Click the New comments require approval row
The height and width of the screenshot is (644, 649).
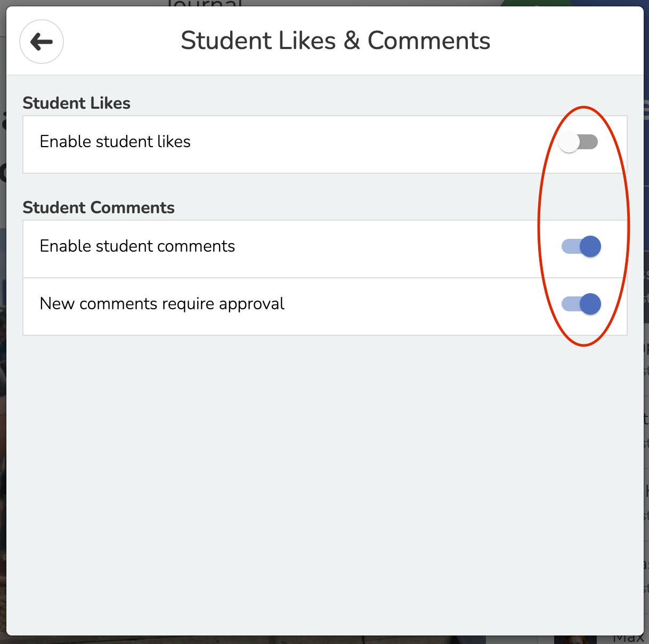(x=266, y=304)
